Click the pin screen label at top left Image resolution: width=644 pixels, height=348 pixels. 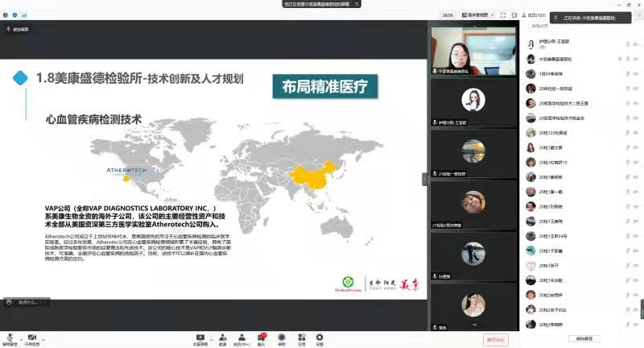pyautogui.click(x=17, y=30)
